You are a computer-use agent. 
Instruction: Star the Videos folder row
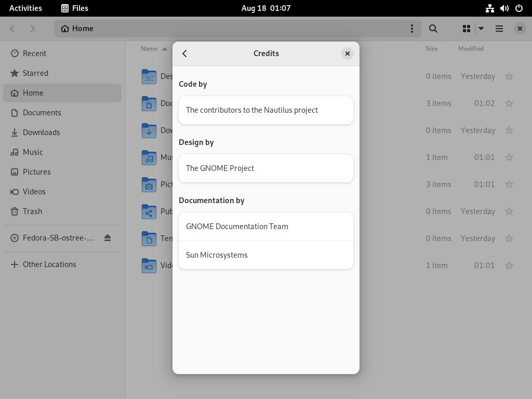pyautogui.click(x=509, y=265)
